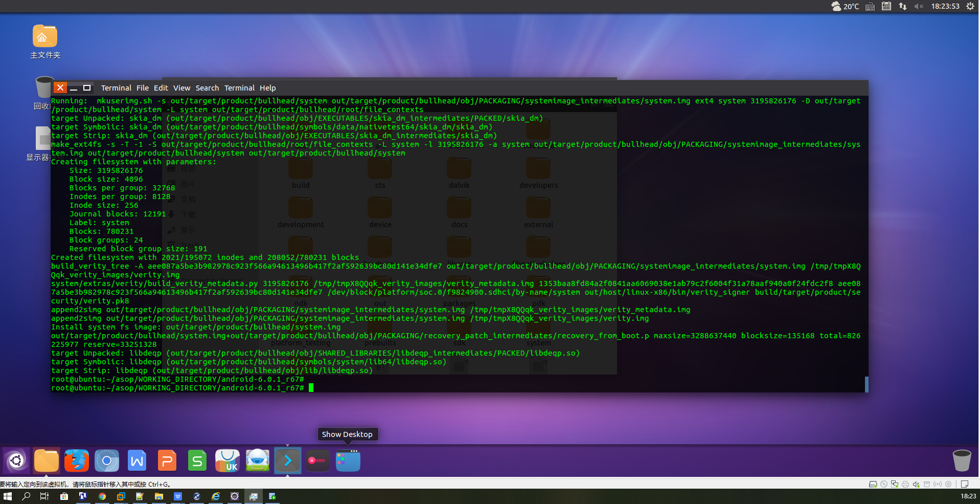Open the Ubuntu Kylin start menu in dock
The image size is (980, 504).
click(16, 461)
